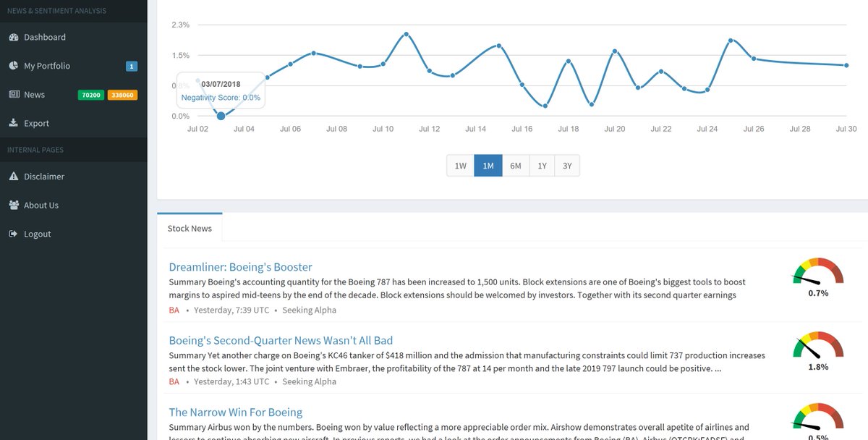Click the News newspaper icon
Image resolution: width=868 pixels, height=440 pixels.
[x=14, y=95]
